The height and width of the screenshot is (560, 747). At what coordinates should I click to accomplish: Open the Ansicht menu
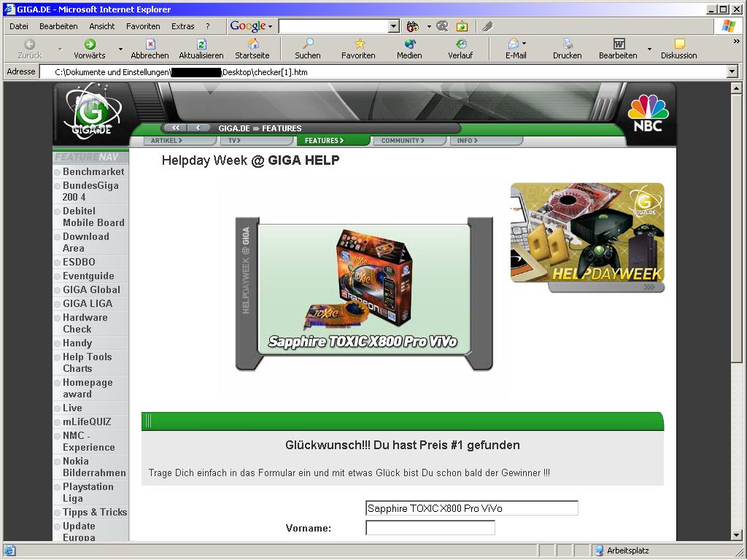tap(102, 26)
